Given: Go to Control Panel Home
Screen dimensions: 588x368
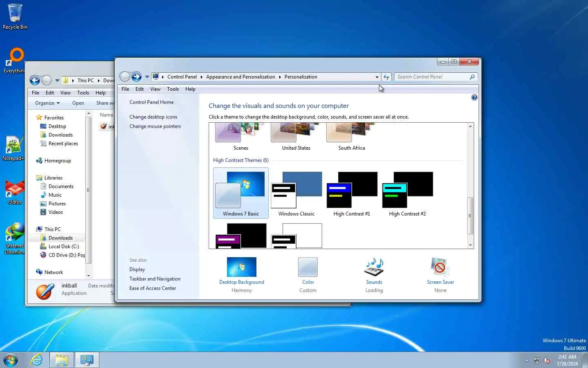Looking at the screenshot, I should coord(151,102).
